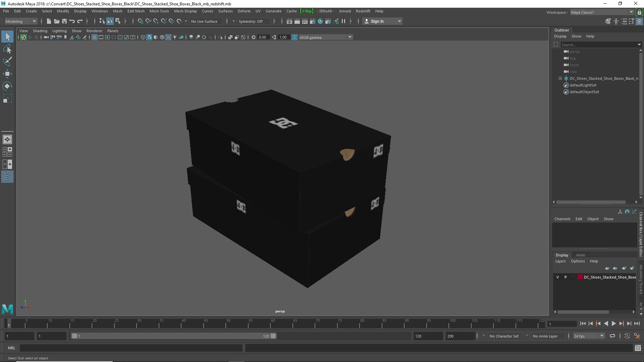
Task: Choose the Move tool
Action: tap(7, 74)
